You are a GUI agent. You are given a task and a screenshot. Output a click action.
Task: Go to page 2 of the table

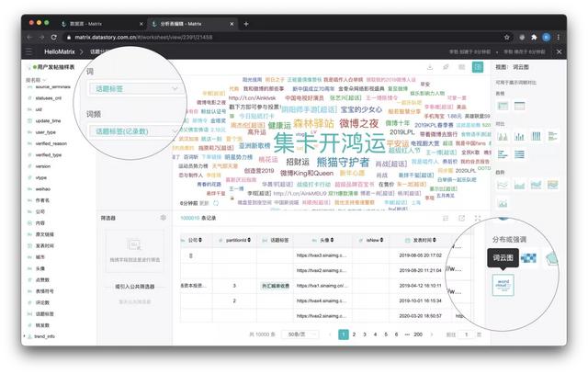(354, 334)
